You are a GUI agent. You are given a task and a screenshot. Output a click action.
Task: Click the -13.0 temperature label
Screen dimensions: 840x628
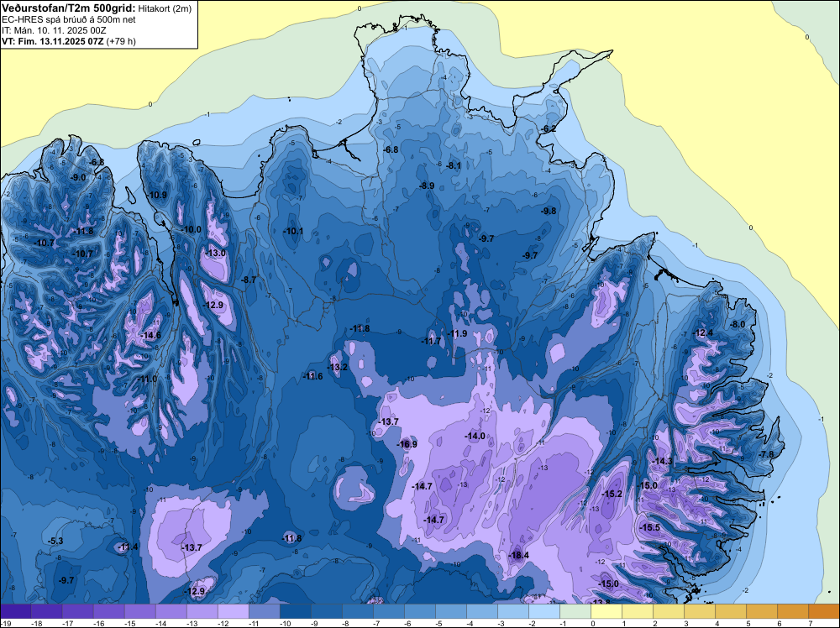(x=216, y=254)
